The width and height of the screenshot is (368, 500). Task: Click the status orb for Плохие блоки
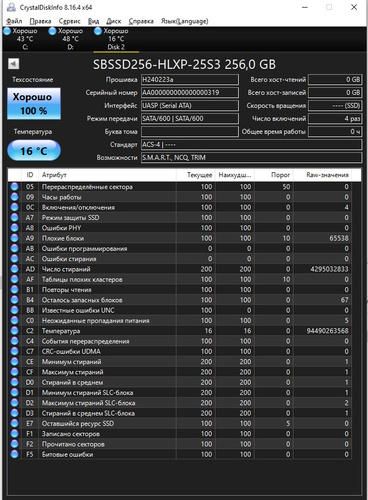[14, 238]
